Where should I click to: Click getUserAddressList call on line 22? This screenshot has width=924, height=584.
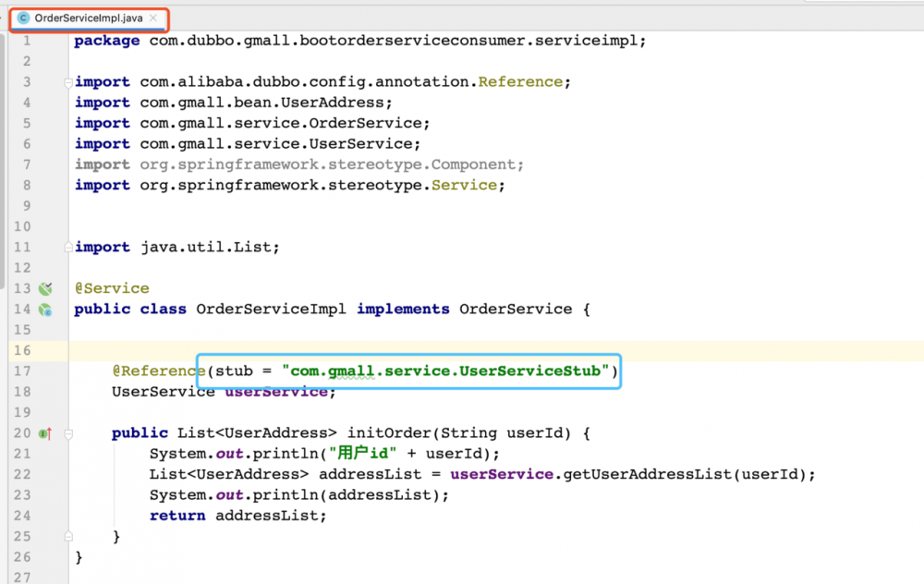(647, 474)
